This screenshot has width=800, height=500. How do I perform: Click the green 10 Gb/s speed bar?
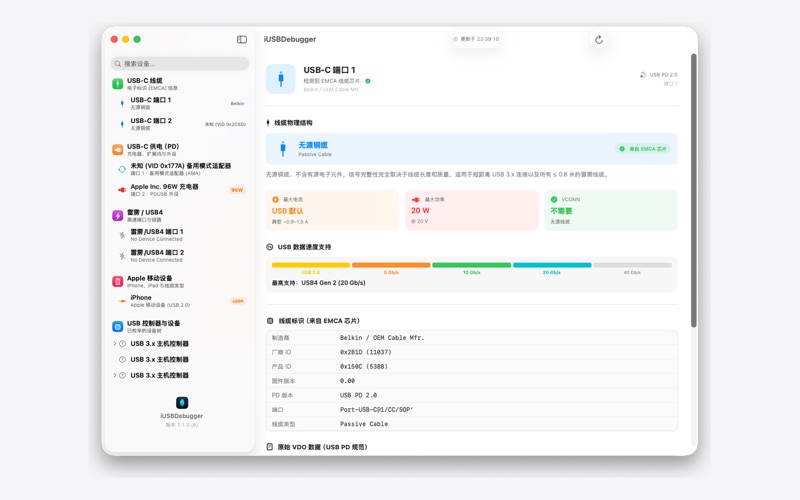click(471, 265)
